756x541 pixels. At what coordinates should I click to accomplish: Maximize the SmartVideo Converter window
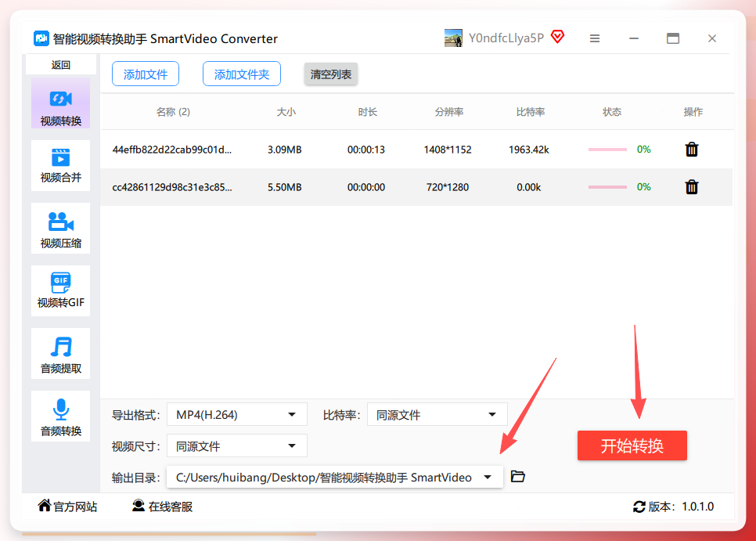[672, 38]
